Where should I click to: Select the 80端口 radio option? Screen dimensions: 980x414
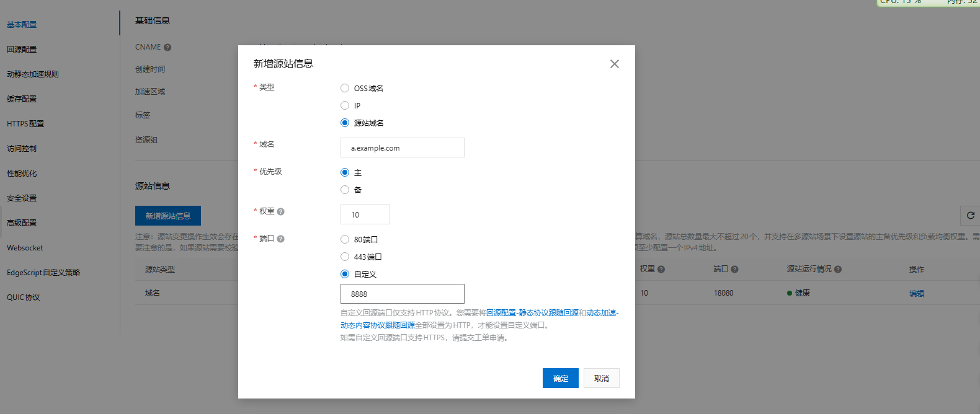(x=345, y=239)
